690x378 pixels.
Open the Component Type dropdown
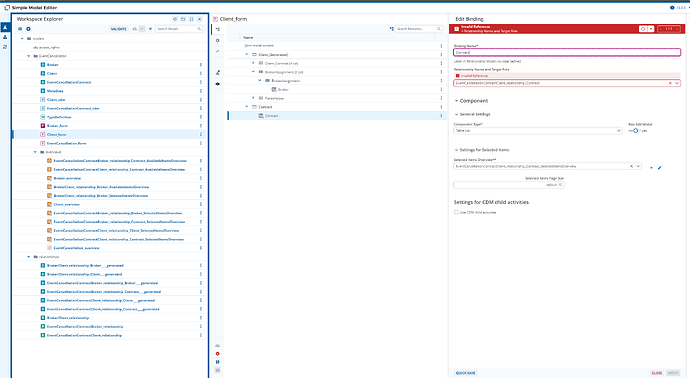(619, 131)
